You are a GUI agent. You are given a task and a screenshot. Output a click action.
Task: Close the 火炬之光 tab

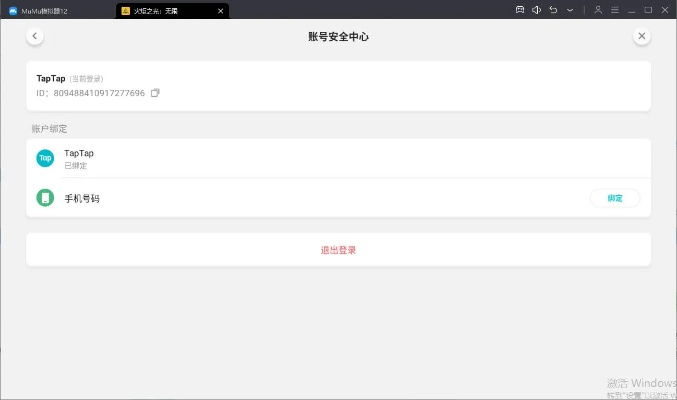(221, 11)
